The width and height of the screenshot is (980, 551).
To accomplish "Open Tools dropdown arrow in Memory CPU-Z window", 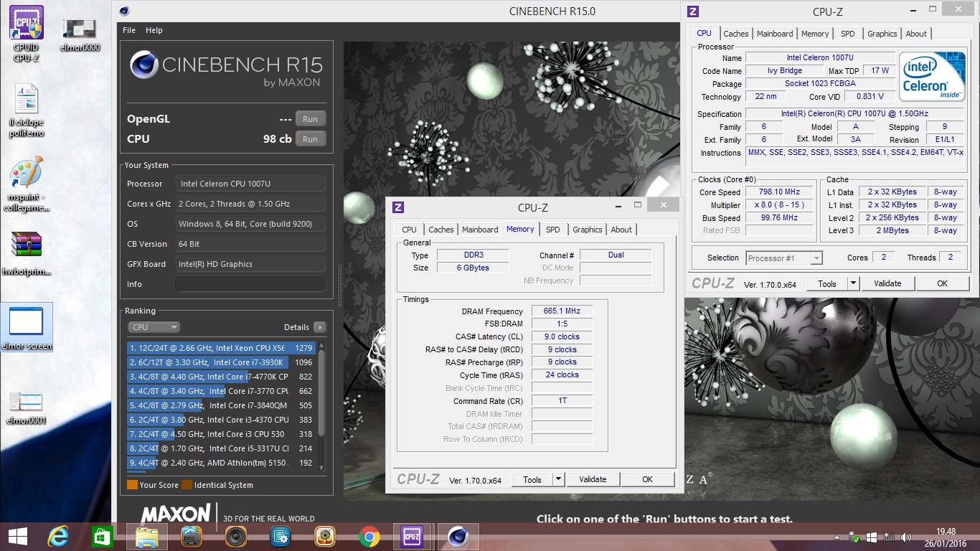I will (x=558, y=480).
